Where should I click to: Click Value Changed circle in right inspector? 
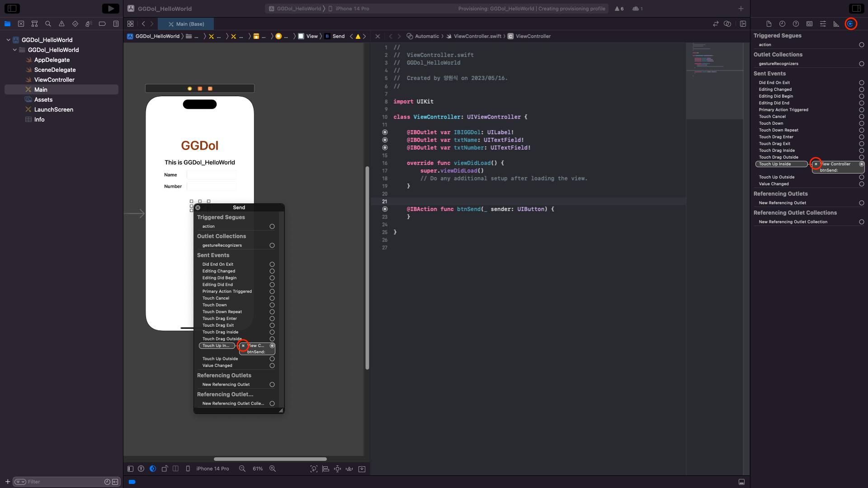[x=861, y=184]
